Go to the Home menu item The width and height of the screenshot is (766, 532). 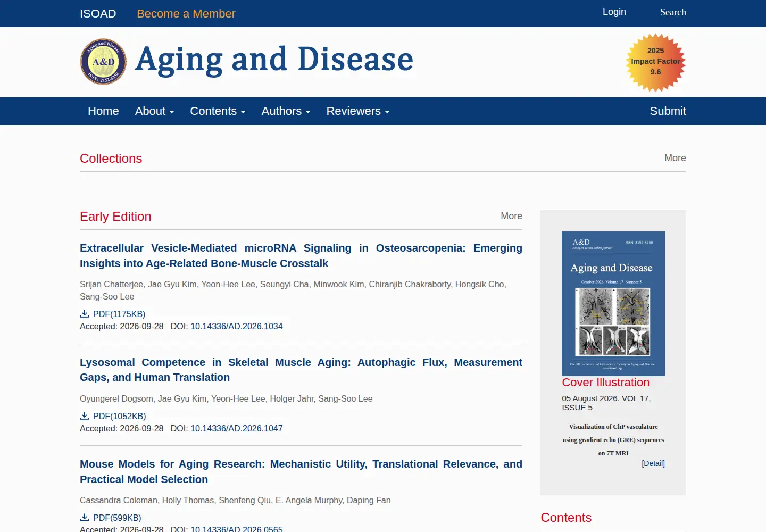coord(103,111)
